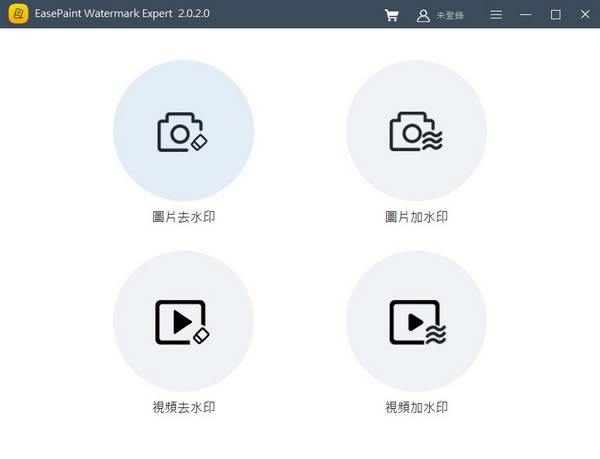
Task: Select the 圖片去水印 label
Action: 182,217
